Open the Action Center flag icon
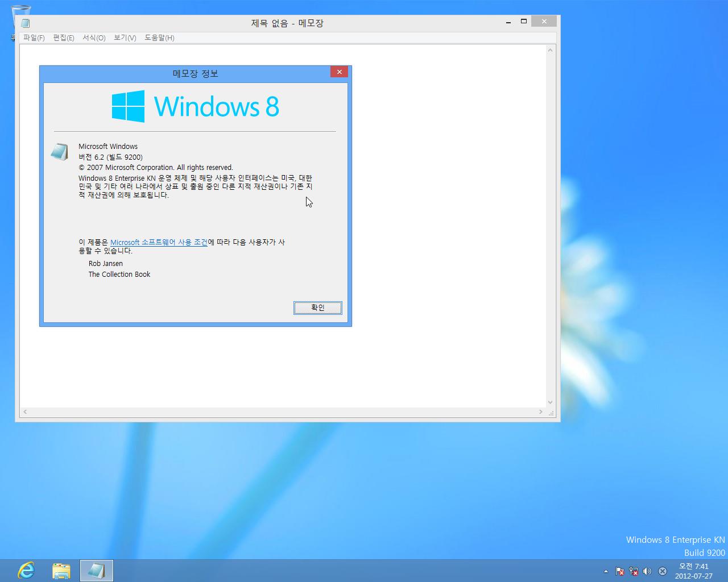This screenshot has width=728, height=582. click(x=620, y=571)
